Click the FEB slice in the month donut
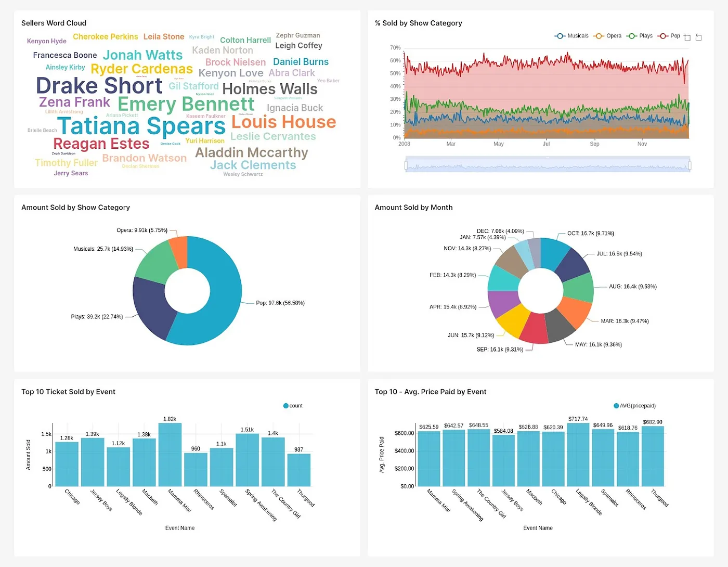The width and height of the screenshot is (728, 567). tap(503, 279)
